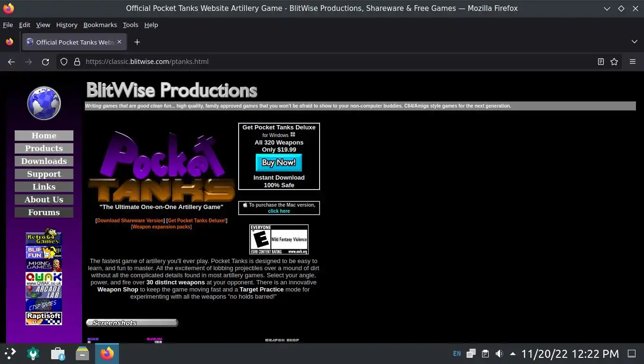Open the Firefox View pinned icon
The image size is (644, 364).
tap(9, 42)
